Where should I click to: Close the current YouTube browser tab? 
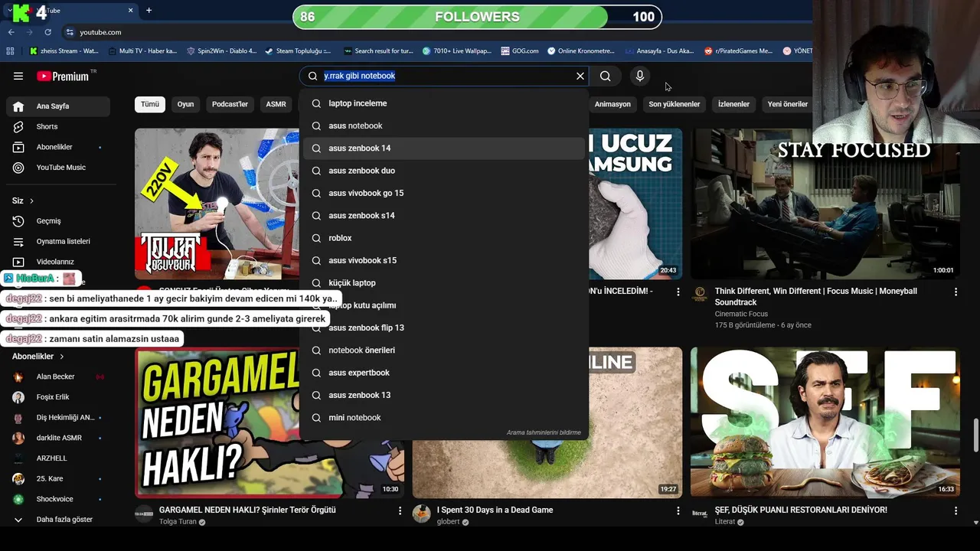(x=130, y=10)
